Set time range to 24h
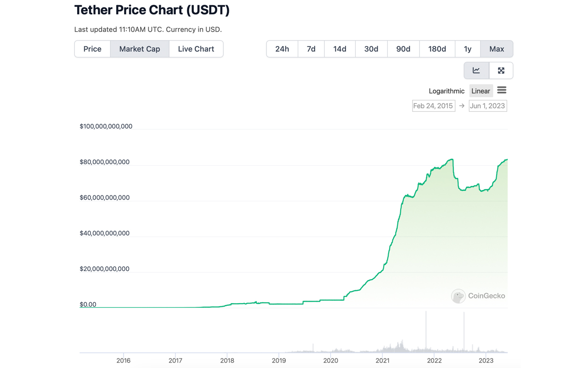588x368 pixels. click(x=282, y=49)
